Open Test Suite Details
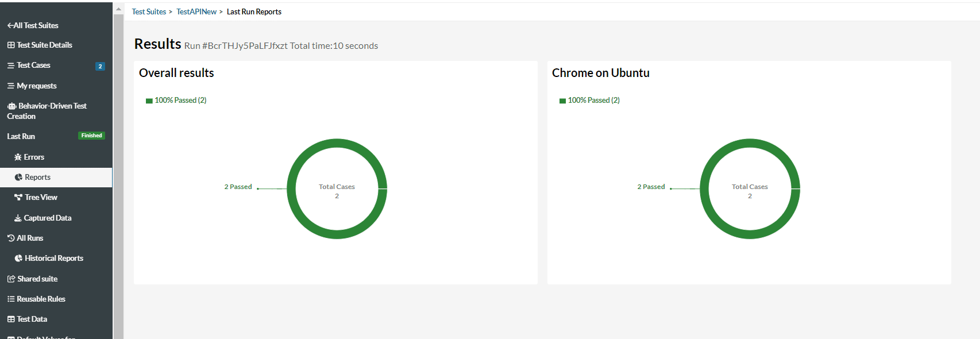Screen dimensions: 980x339 (40, 45)
